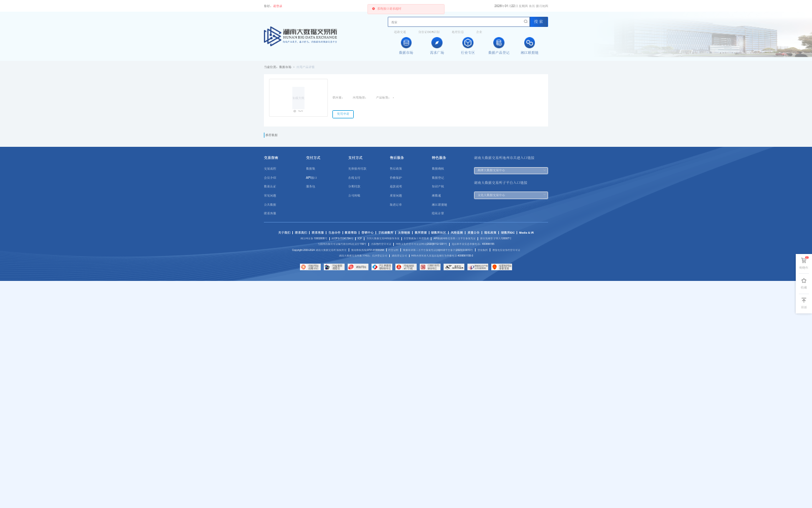This screenshot has width=812, height=508.
Task: Select the 企业 hot search tag
Action: (479, 32)
